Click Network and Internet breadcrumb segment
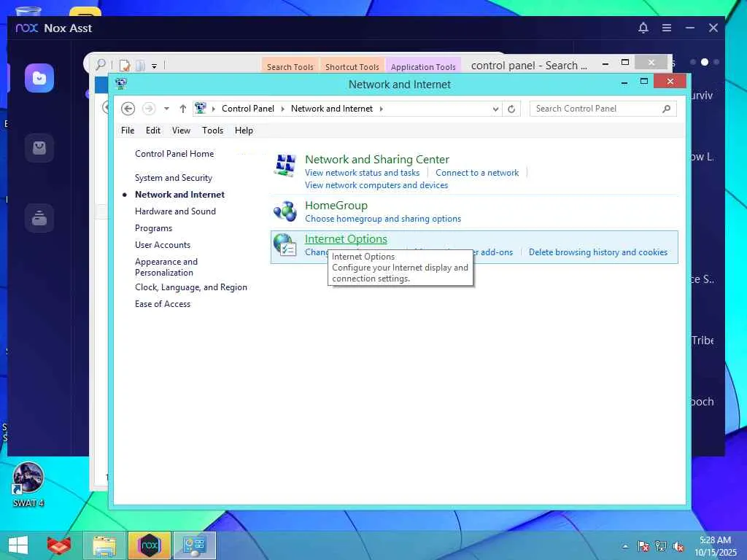The image size is (747, 560). tap(332, 109)
